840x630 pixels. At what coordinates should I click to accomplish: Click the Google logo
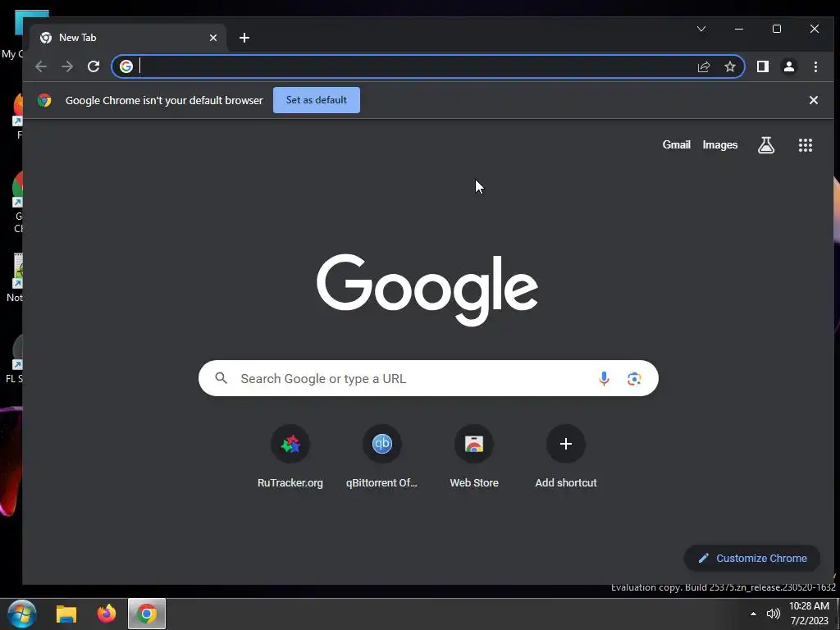point(427,290)
